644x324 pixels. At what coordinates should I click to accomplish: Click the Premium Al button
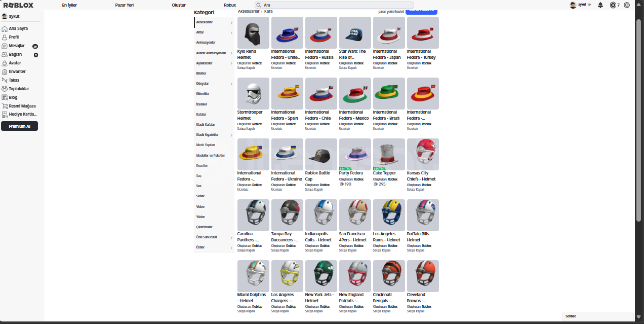(x=19, y=126)
